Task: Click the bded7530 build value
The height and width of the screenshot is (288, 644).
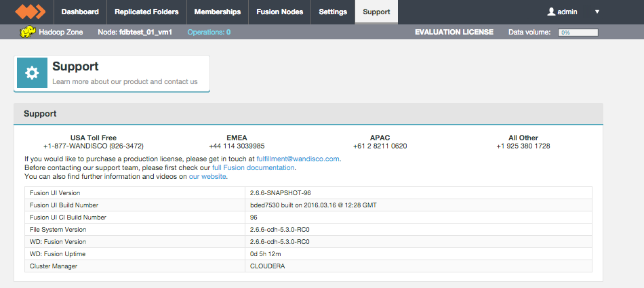Action: 313,205
